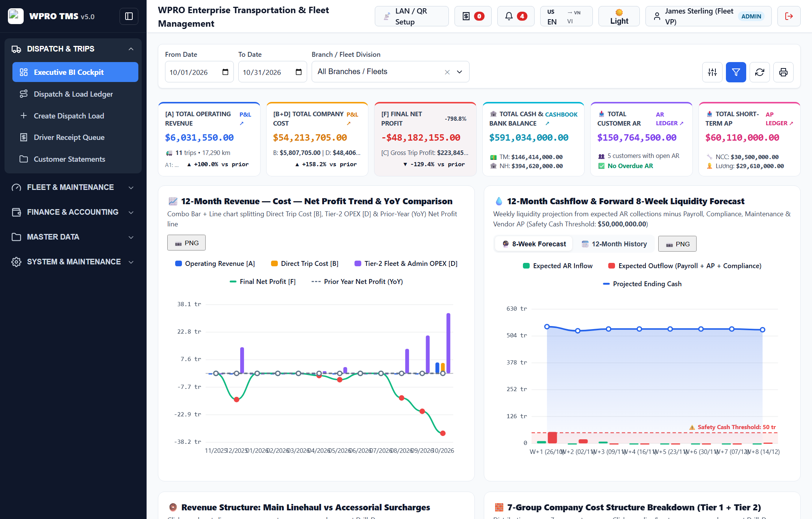Screen dimensions: 812x519
Task: Export revenue trend chart as PNG
Action: 186,243
